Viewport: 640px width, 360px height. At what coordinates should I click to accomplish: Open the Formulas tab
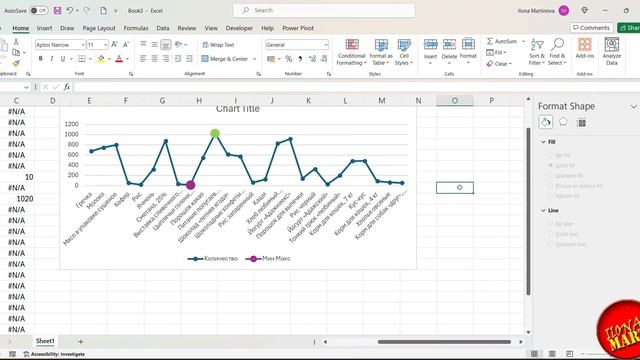pos(136,28)
